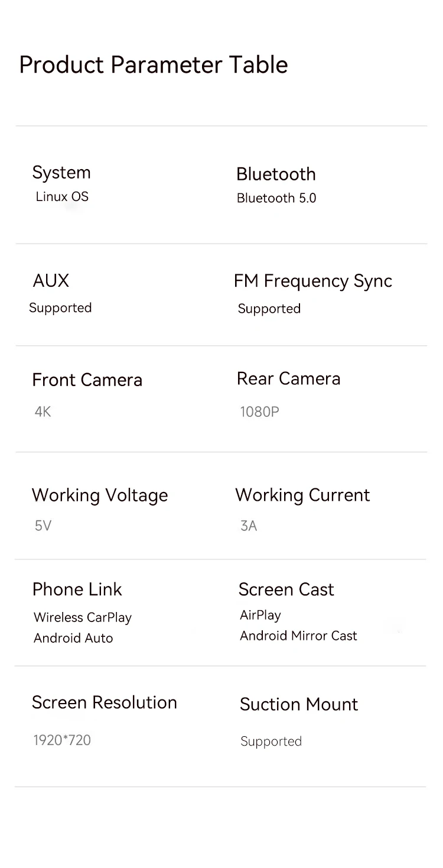The image size is (443, 868).
Task: Select the Working Voltage label
Action: 100,495
